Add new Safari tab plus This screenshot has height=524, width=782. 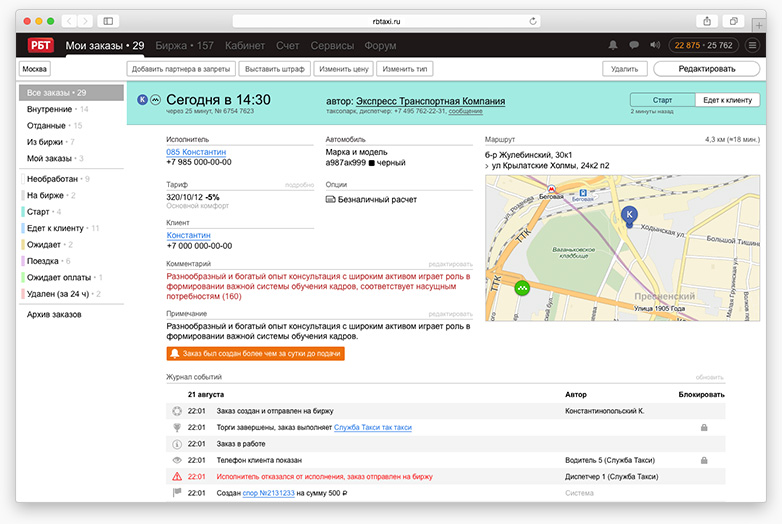pyautogui.click(x=759, y=25)
